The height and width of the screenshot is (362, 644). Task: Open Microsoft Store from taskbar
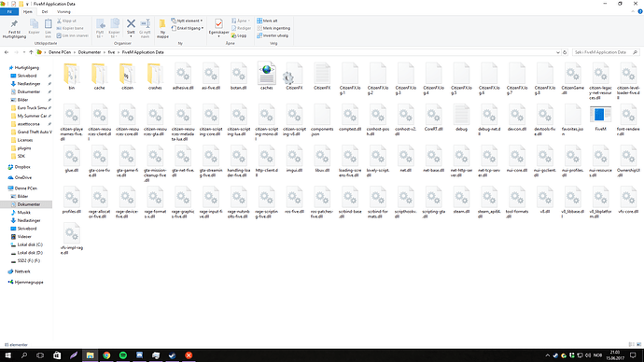57,355
